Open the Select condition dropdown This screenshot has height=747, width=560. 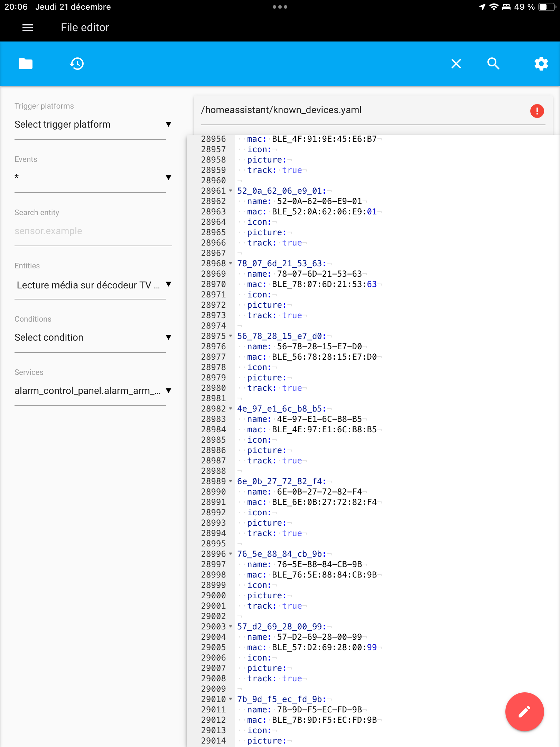[x=93, y=338]
